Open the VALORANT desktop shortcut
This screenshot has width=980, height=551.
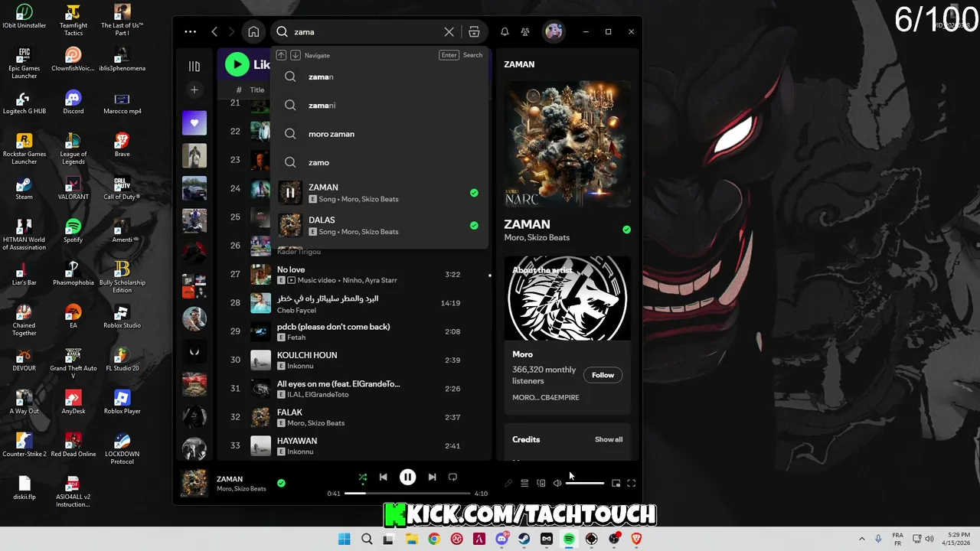coord(73,187)
